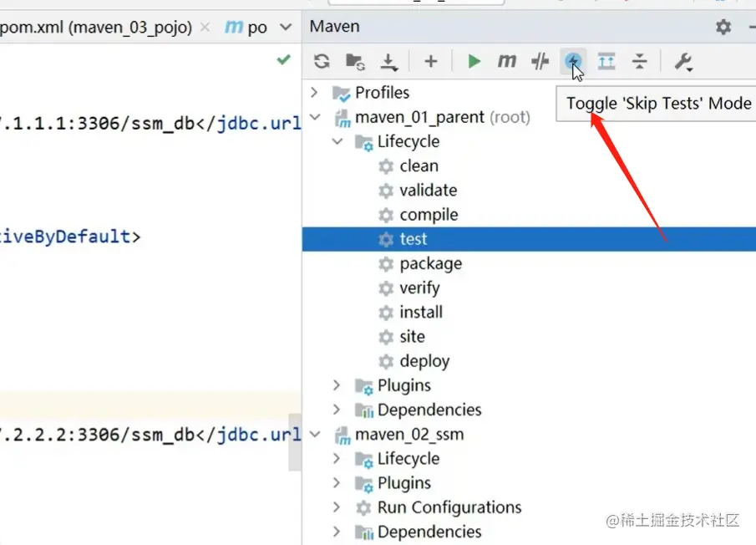Run Maven build with green play icon
756x545 pixels.
474,61
